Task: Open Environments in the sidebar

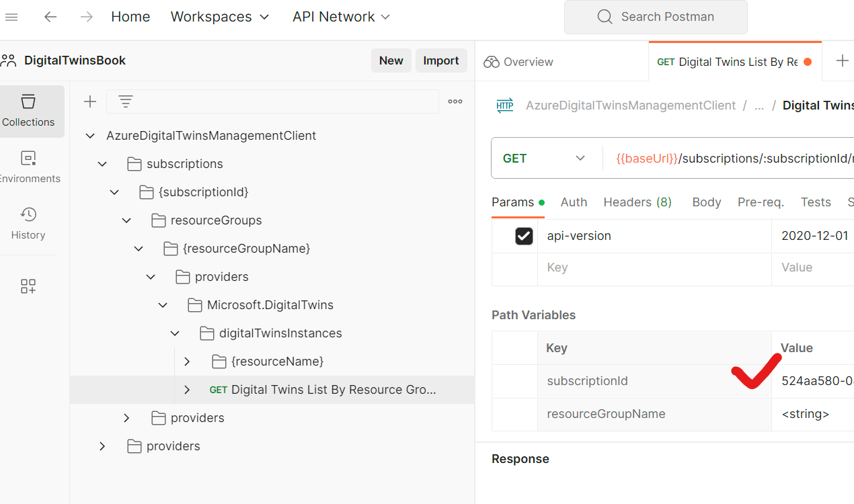Action: tap(28, 167)
